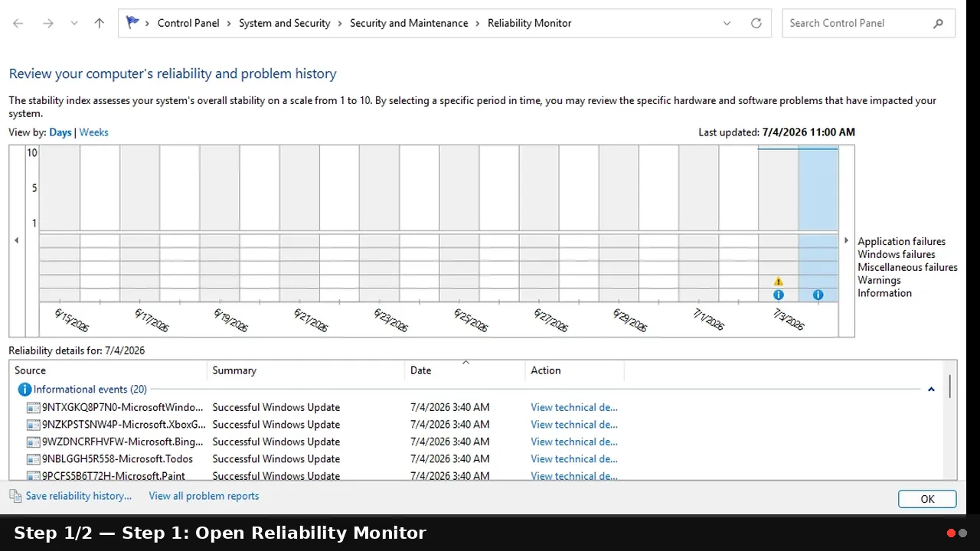This screenshot has width=980, height=551.
Task: Go up one level with Up arrow
Action: (100, 23)
